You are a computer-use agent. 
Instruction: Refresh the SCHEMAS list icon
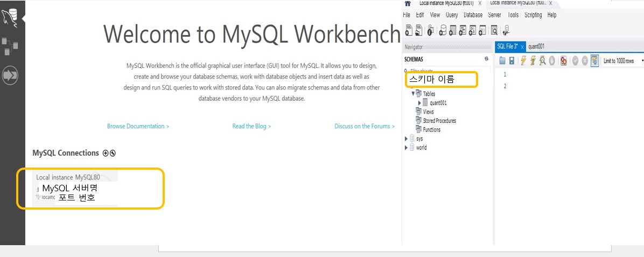click(x=486, y=59)
